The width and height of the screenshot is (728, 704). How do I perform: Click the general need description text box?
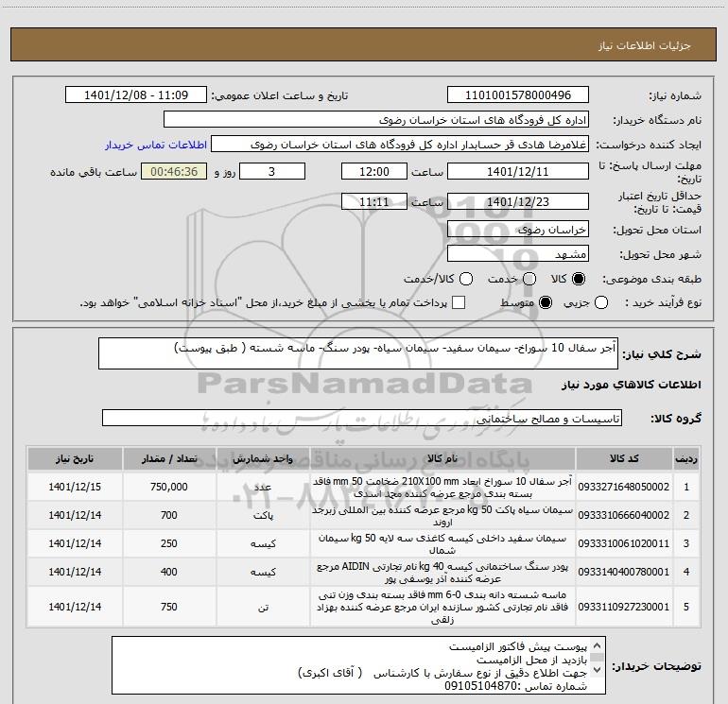tap(358, 353)
